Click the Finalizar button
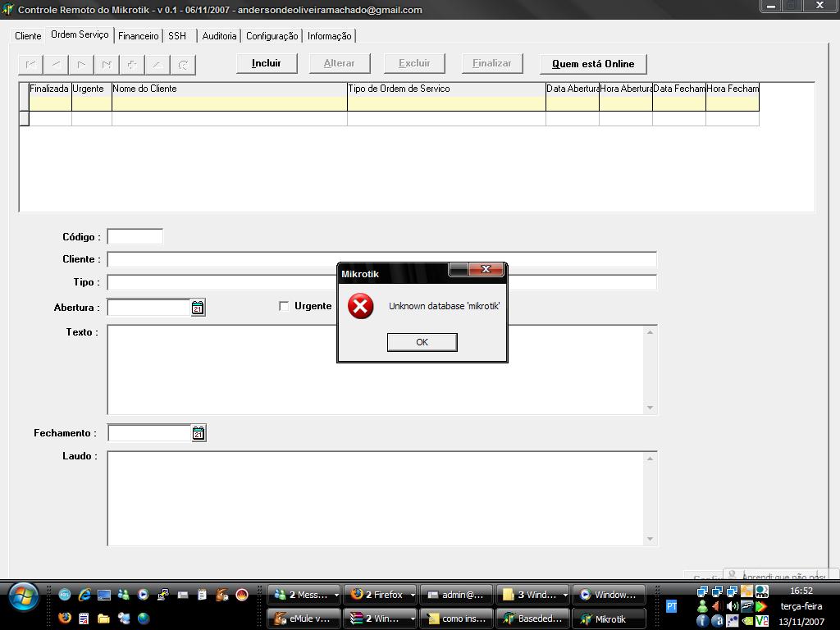The width and height of the screenshot is (840, 630). 492,63
